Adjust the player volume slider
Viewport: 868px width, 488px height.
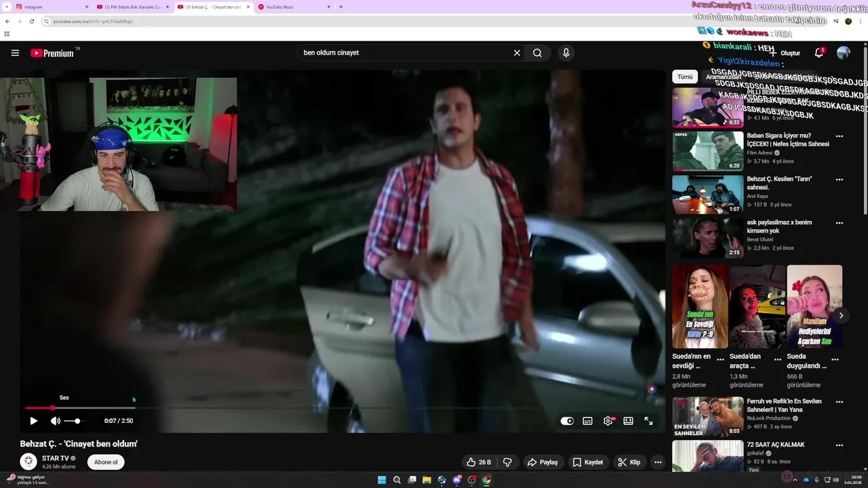pyautogui.click(x=75, y=421)
